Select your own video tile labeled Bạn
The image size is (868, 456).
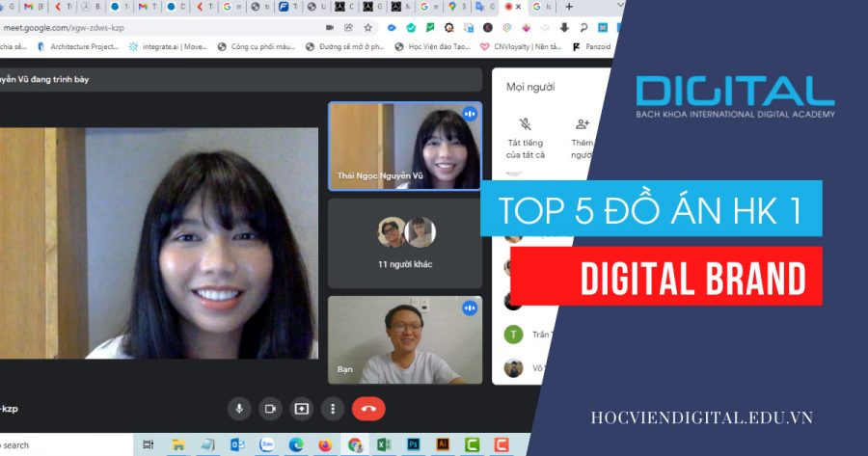pos(405,339)
